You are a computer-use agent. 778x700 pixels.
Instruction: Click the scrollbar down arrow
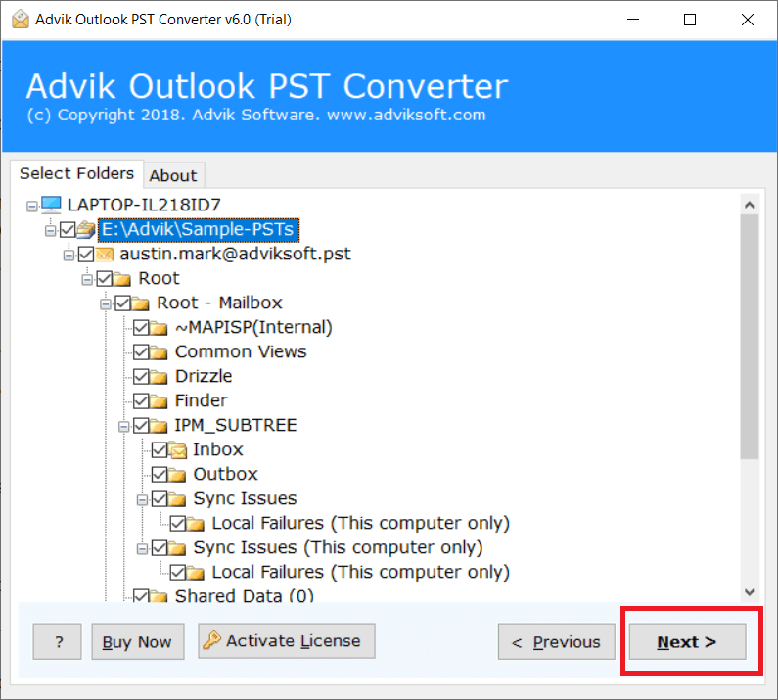(x=750, y=591)
